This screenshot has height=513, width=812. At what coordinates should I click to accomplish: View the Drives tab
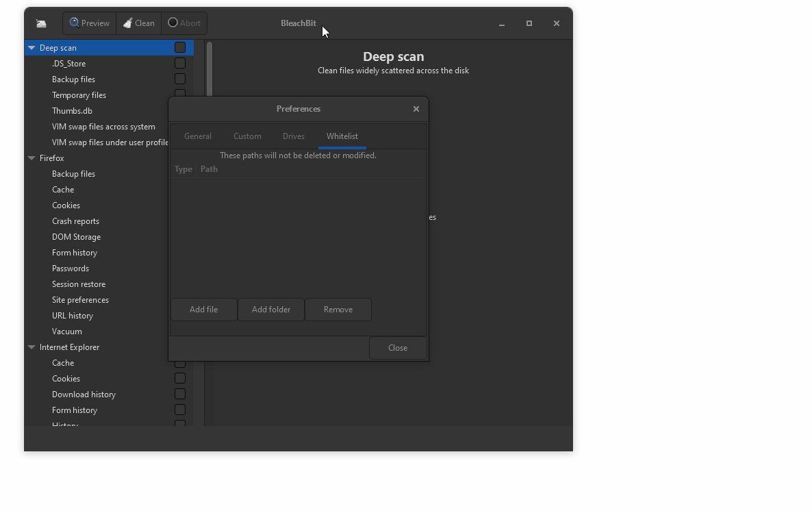[x=293, y=136]
